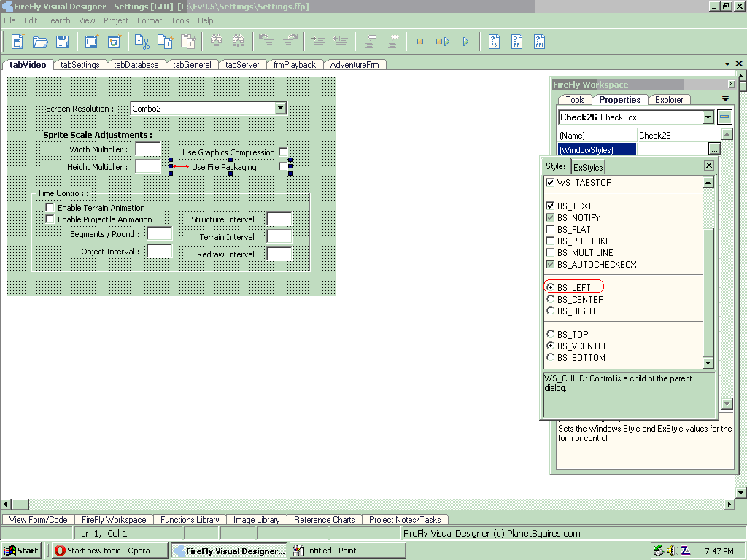The width and height of the screenshot is (747, 560).
Task: Click the Open folder toolbar icon
Action: click(x=40, y=42)
